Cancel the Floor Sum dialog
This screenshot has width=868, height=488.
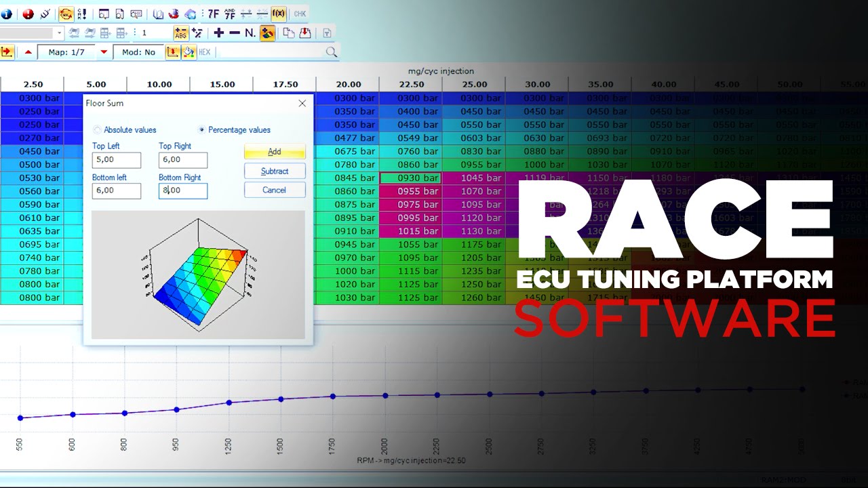coord(275,190)
